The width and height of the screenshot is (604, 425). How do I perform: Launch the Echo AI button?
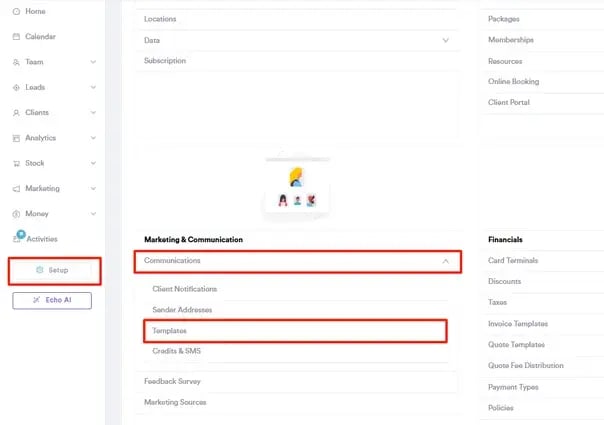click(x=51, y=300)
